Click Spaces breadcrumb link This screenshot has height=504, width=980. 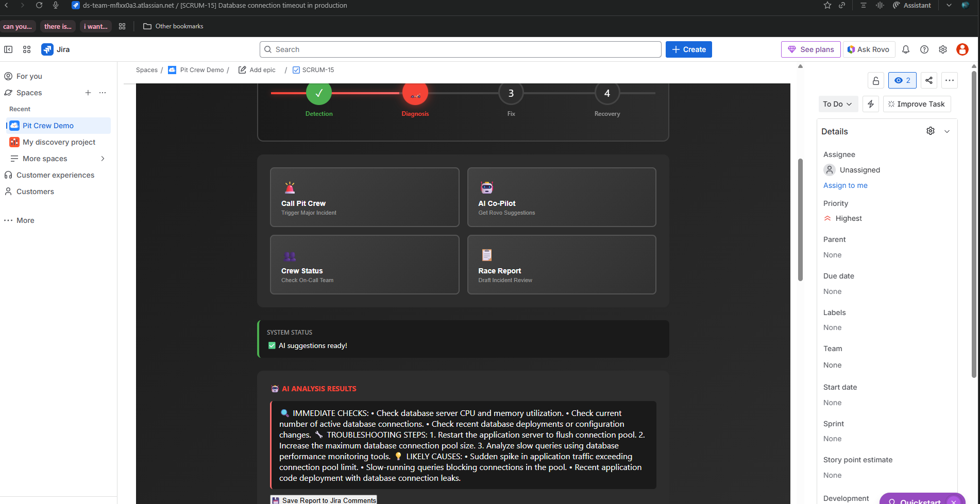[147, 70]
